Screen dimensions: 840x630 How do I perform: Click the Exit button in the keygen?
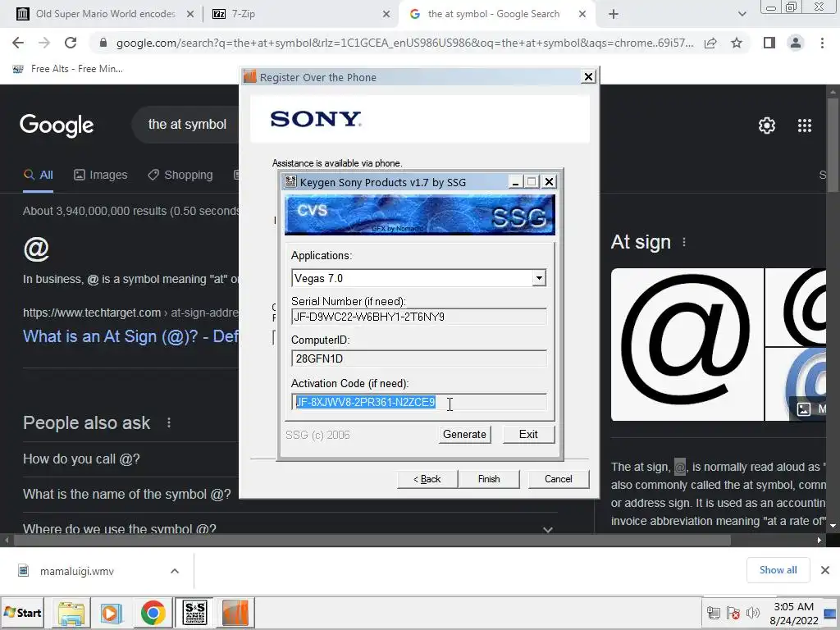[527, 434]
